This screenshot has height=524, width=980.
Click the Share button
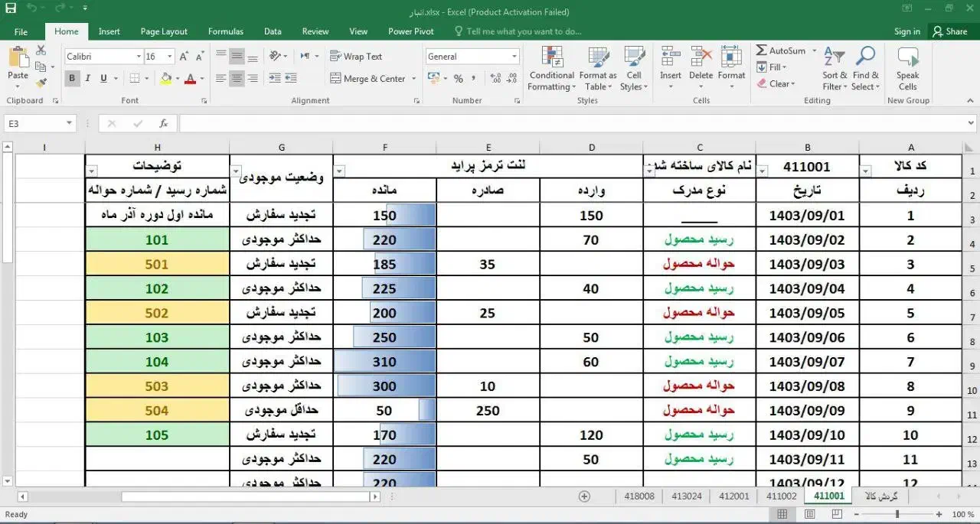pyautogui.click(x=949, y=31)
